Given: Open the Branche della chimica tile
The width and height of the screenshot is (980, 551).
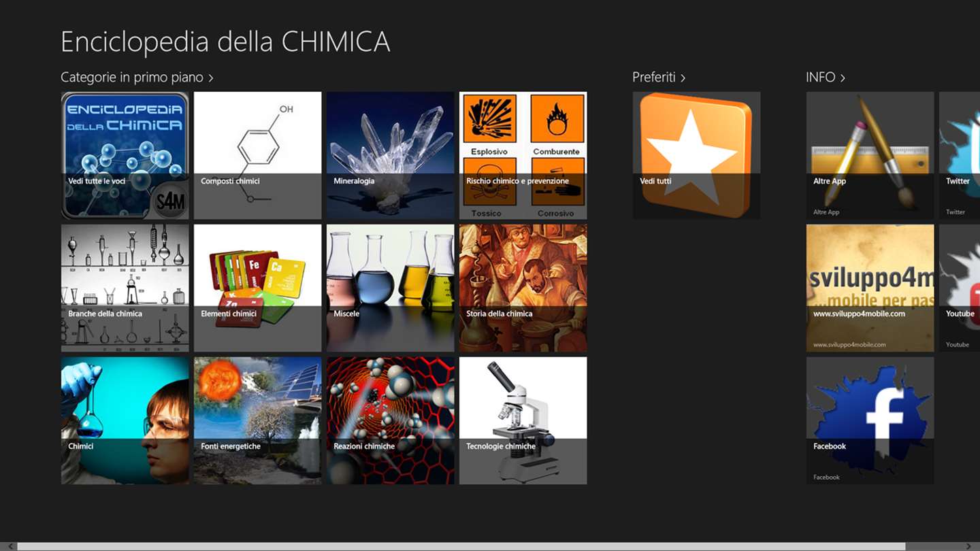Looking at the screenshot, I should point(125,288).
